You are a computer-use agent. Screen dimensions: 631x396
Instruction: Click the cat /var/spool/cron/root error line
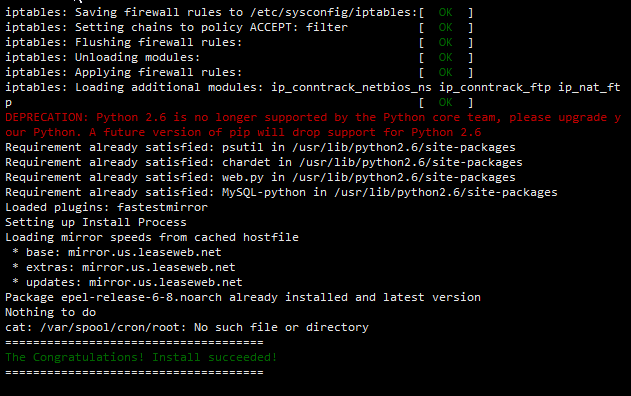coord(187,328)
